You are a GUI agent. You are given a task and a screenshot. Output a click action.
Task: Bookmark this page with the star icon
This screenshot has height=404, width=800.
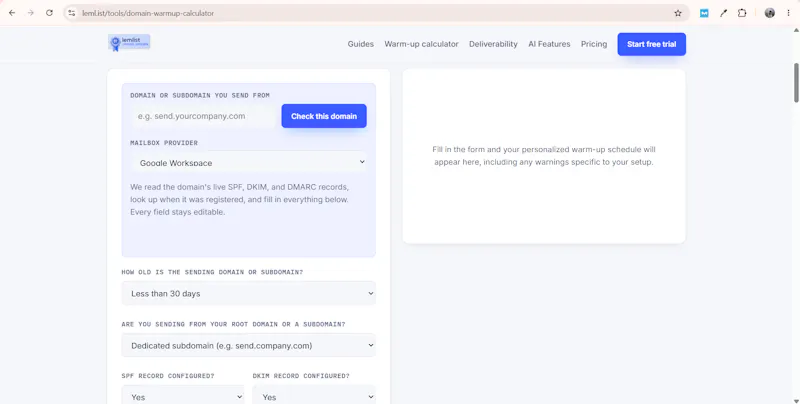(678, 13)
